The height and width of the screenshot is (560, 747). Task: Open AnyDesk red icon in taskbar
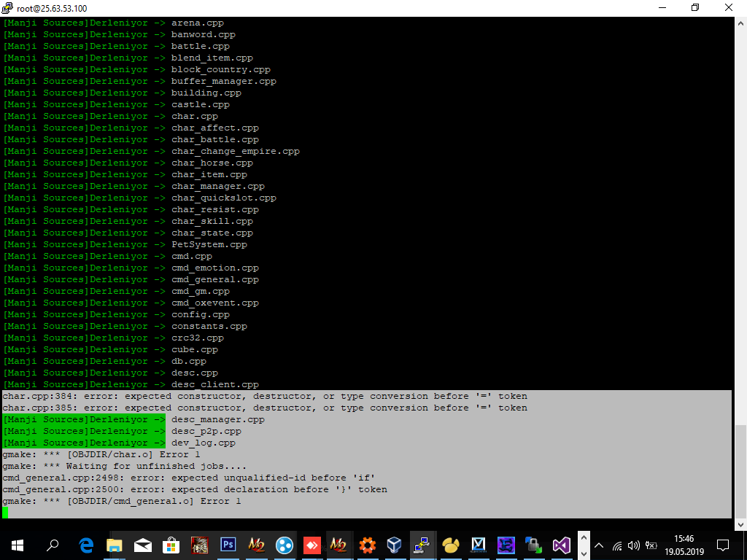(312, 545)
